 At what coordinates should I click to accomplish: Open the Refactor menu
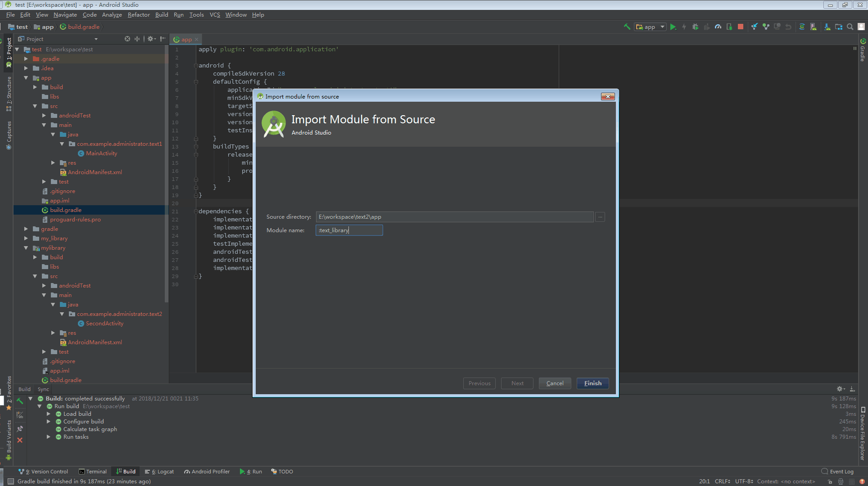tap(139, 14)
